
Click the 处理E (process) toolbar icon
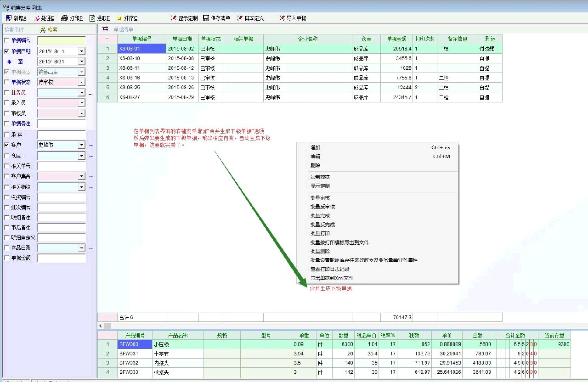click(x=36, y=18)
